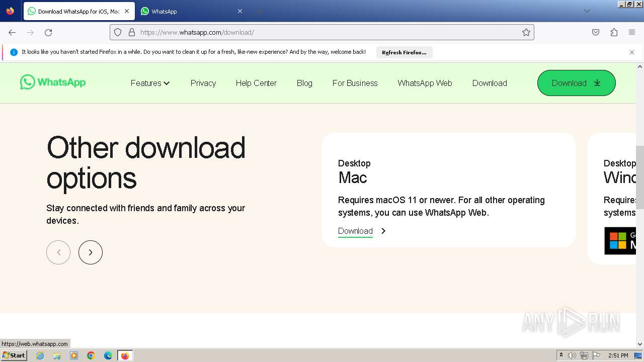Close the second WhatsApp tab
Image resolution: width=644 pixels, height=362 pixels.
(x=240, y=11)
